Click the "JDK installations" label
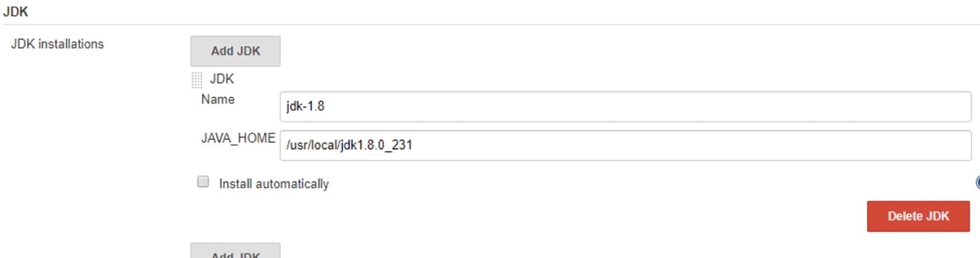 click(x=57, y=44)
